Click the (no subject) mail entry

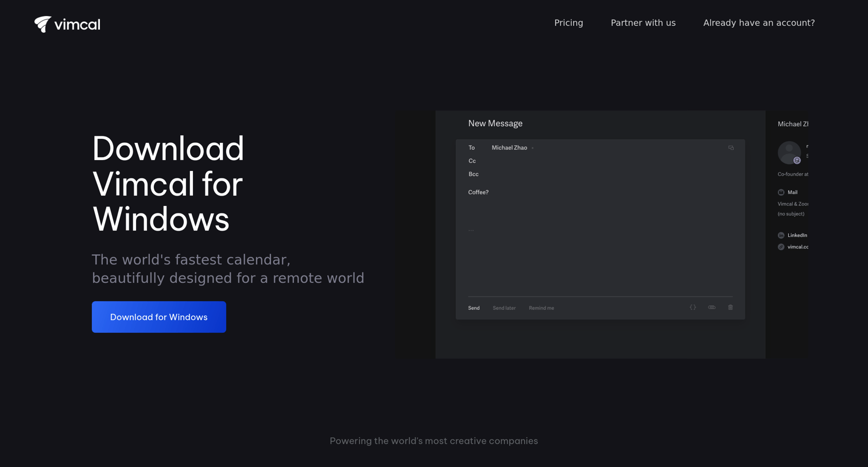(791, 214)
